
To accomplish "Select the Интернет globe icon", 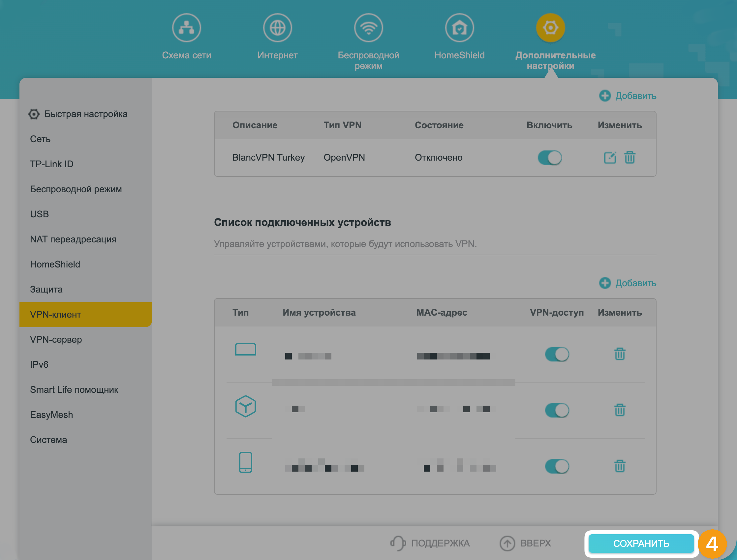I will click(x=277, y=28).
